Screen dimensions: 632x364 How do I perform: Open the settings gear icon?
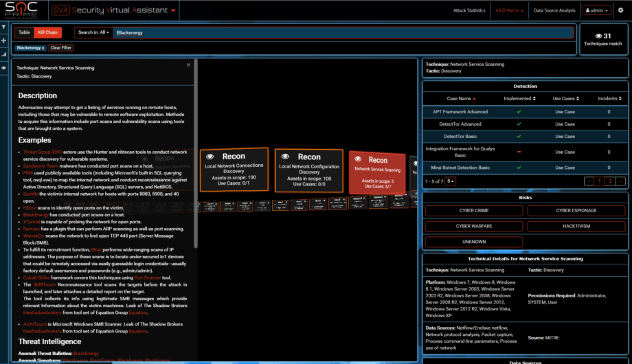621,10
